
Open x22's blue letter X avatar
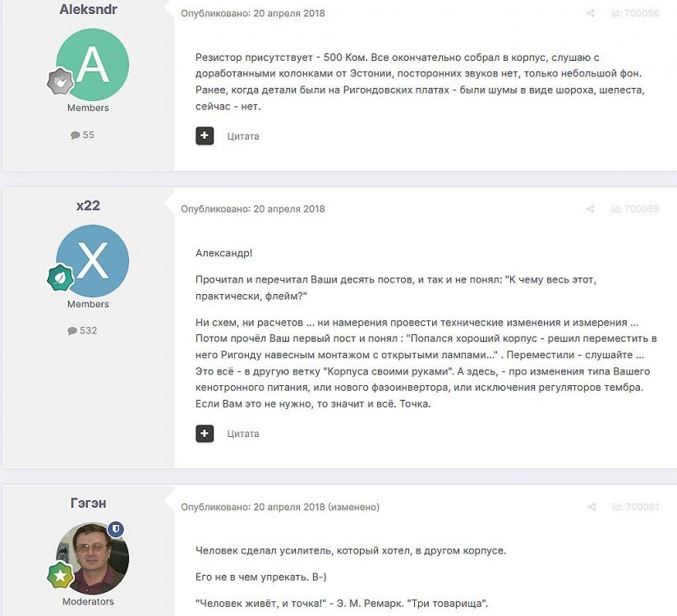[x=92, y=260]
